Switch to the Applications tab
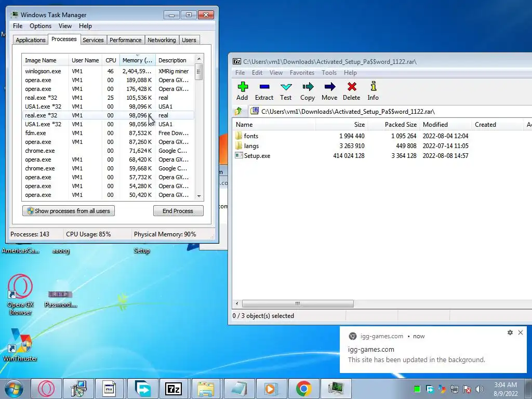This screenshot has height=399, width=532. click(x=31, y=40)
